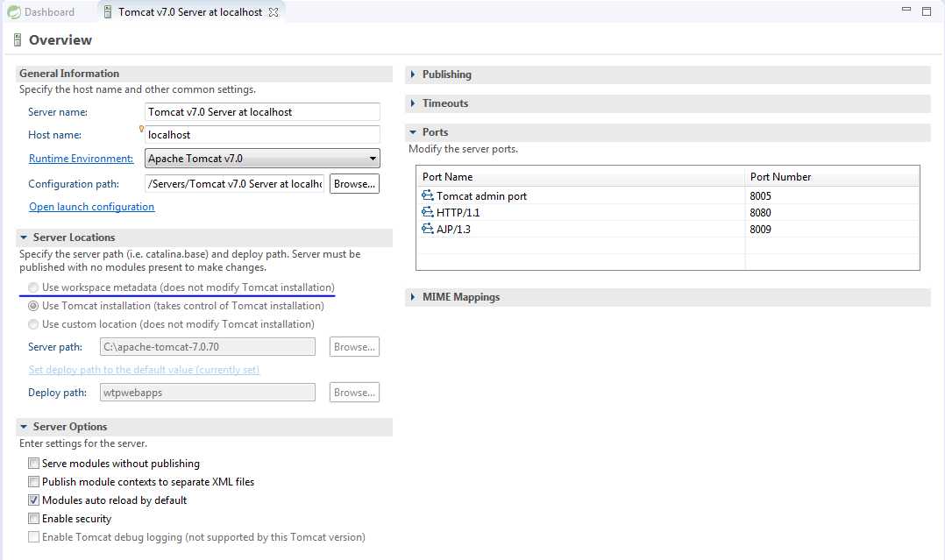945x560 pixels.
Task: Uncheck Modules auto reload by default
Action: [x=33, y=500]
